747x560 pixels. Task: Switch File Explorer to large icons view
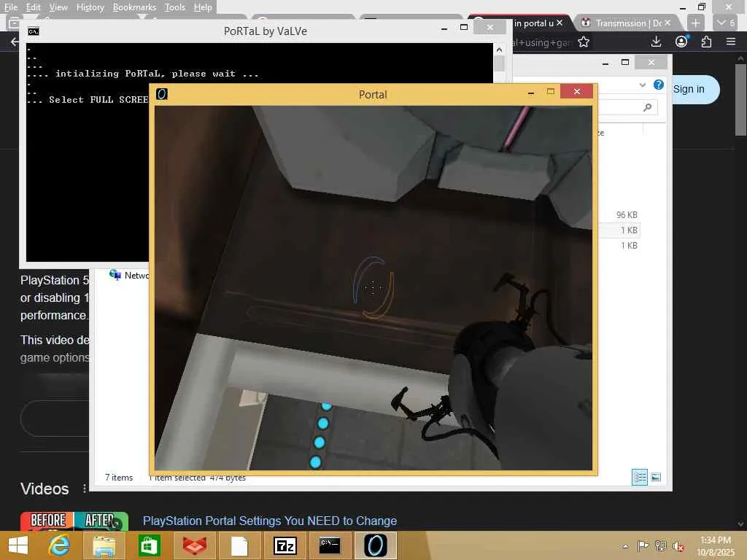656,477
